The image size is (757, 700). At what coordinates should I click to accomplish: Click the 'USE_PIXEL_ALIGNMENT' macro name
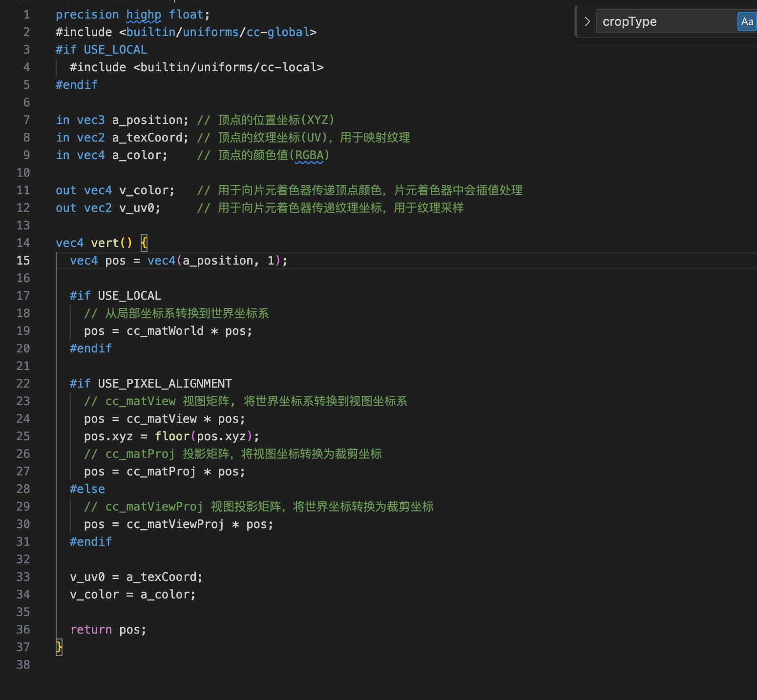[165, 384]
